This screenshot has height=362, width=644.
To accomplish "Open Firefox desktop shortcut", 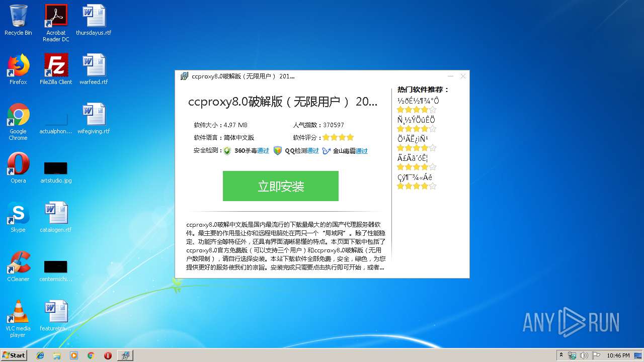I will coord(18,69).
